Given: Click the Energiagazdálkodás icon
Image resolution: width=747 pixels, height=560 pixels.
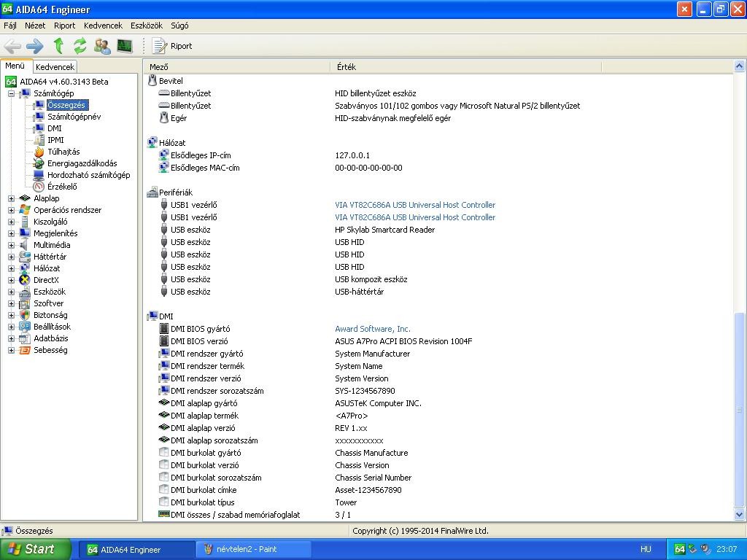Looking at the screenshot, I should 39,163.
